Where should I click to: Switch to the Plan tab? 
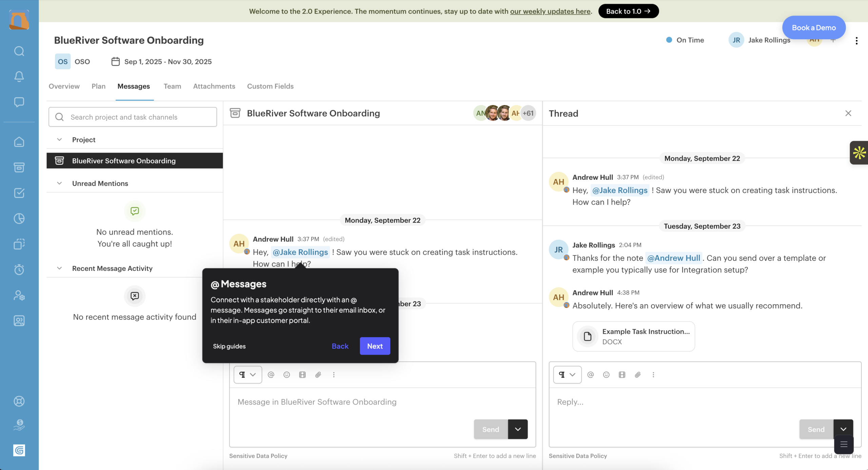pyautogui.click(x=98, y=86)
